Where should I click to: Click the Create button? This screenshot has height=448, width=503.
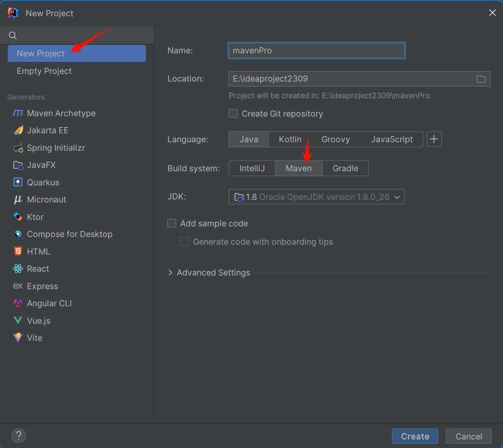tap(415, 436)
